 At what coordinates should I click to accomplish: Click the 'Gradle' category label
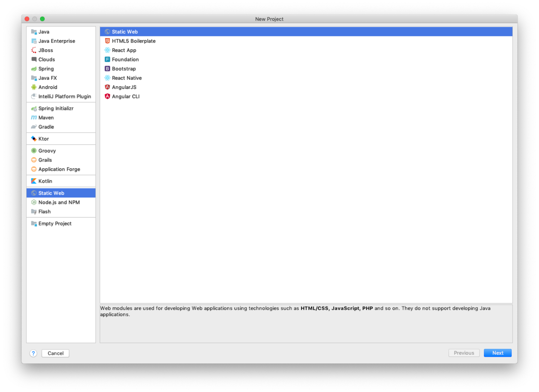[46, 127]
